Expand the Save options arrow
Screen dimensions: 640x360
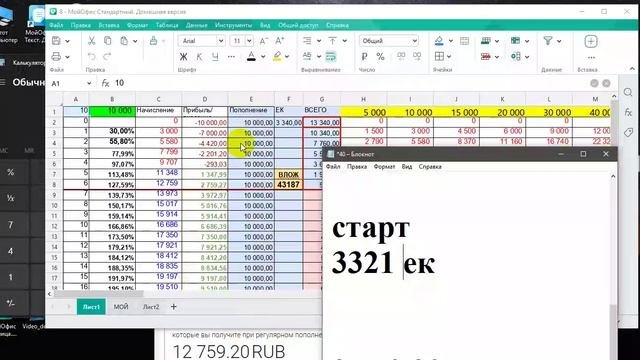(x=67, y=41)
